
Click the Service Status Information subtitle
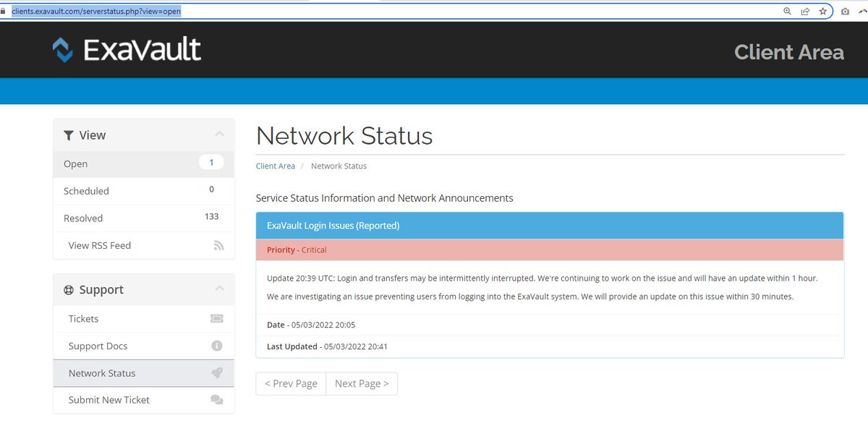pyautogui.click(x=385, y=198)
